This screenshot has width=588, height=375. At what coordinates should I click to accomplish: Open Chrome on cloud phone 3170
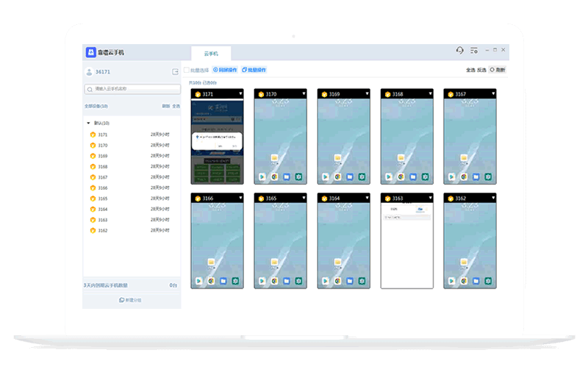(x=274, y=177)
